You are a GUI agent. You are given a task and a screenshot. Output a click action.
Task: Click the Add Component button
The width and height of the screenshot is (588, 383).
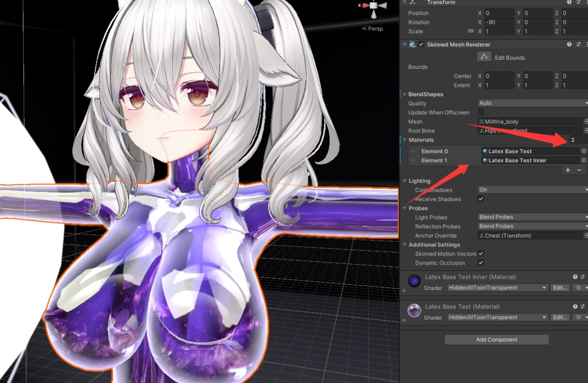coord(497,339)
